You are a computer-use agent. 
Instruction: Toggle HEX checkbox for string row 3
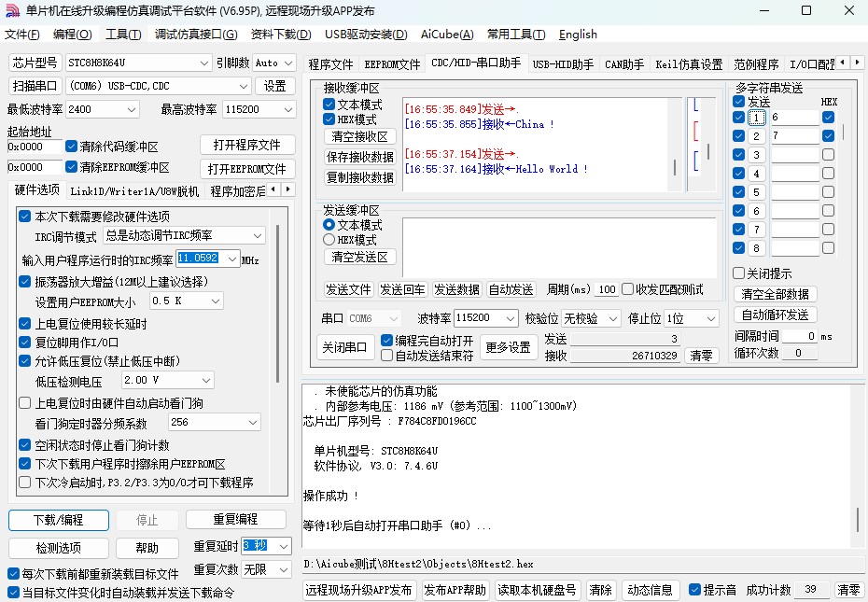tap(828, 155)
